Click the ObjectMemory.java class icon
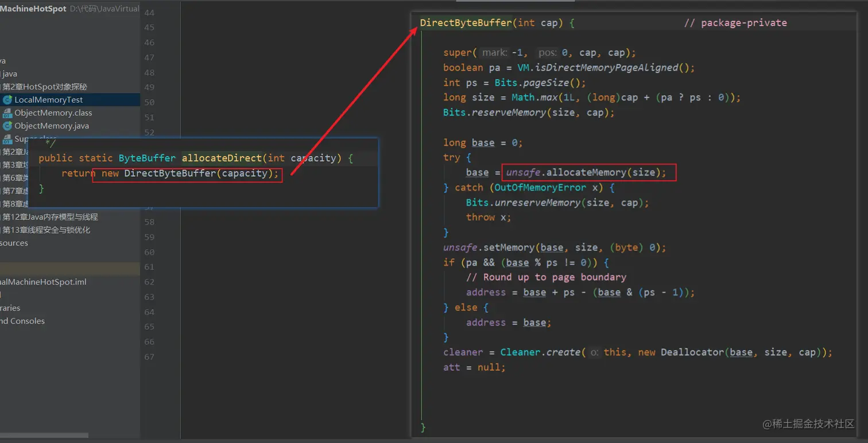The width and height of the screenshot is (868, 443). 7,126
